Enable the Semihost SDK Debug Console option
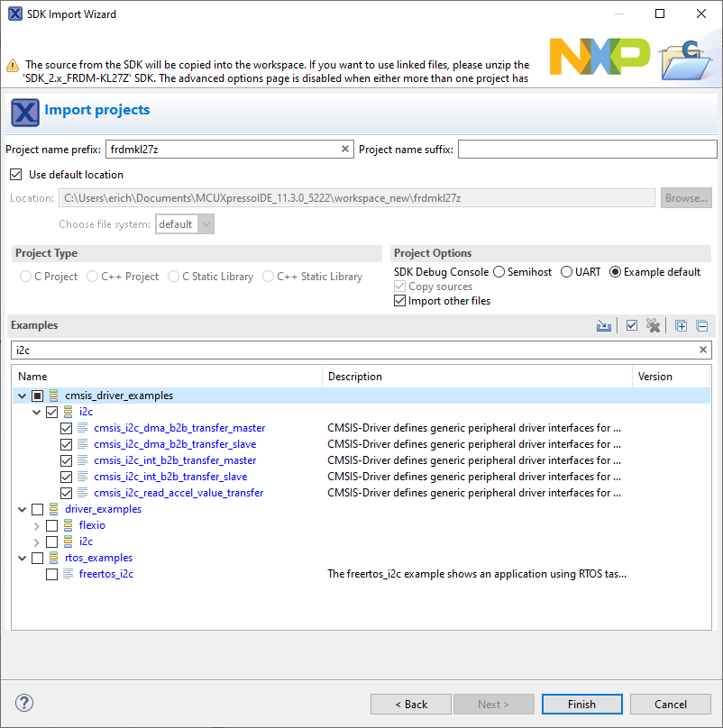Screen dimensions: 723x728 pos(499,271)
